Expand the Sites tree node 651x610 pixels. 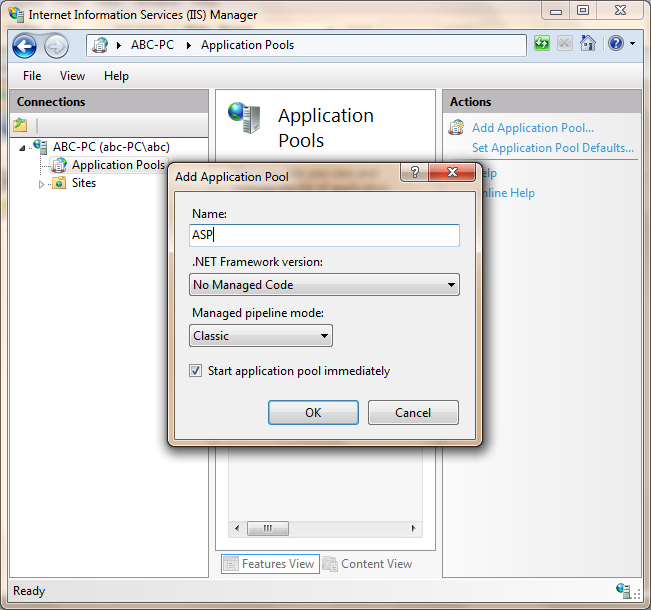[41, 184]
